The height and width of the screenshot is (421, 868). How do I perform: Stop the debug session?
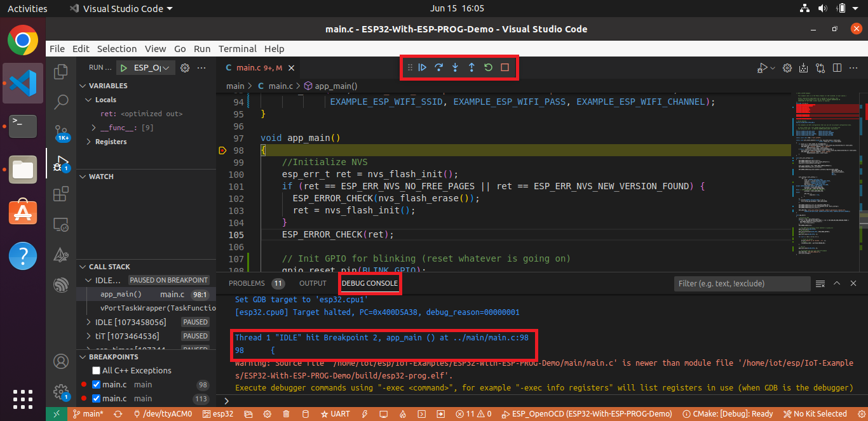coord(505,67)
